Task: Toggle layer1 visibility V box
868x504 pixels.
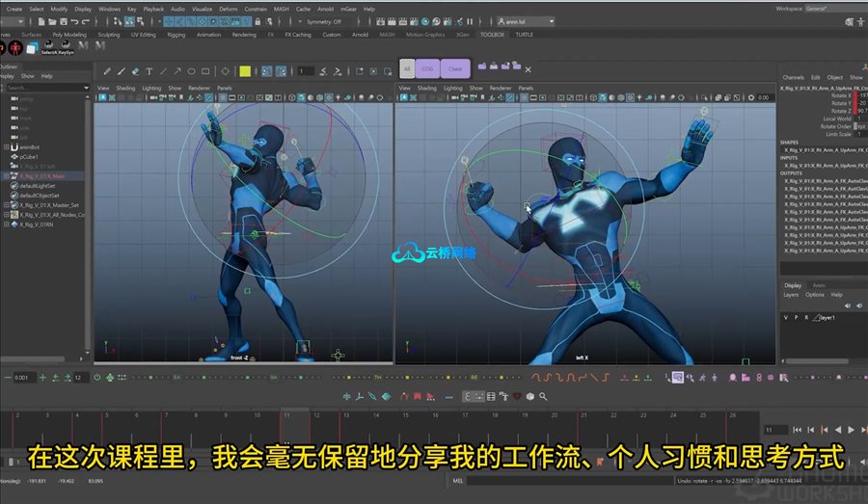Action: tap(786, 317)
